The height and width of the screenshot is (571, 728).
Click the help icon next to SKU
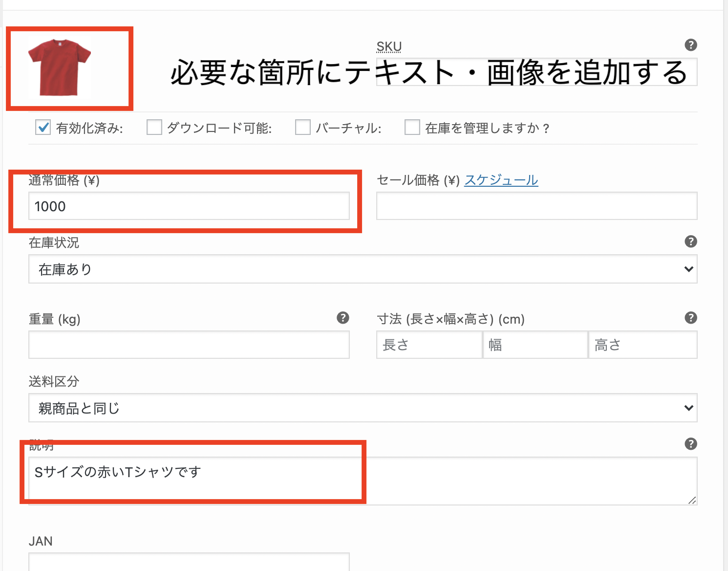coord(690,45)
